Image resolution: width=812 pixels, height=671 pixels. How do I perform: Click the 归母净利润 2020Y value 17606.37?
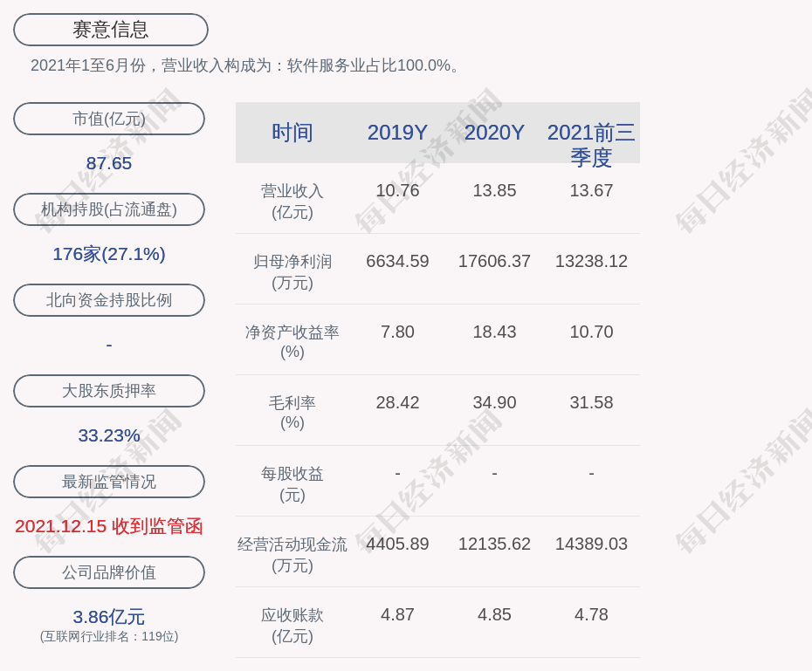click(x=494, y=261)
